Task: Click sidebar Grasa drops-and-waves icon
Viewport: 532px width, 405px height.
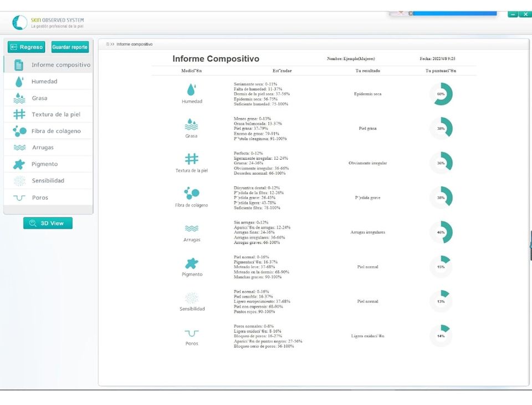Action: (19, 98)
